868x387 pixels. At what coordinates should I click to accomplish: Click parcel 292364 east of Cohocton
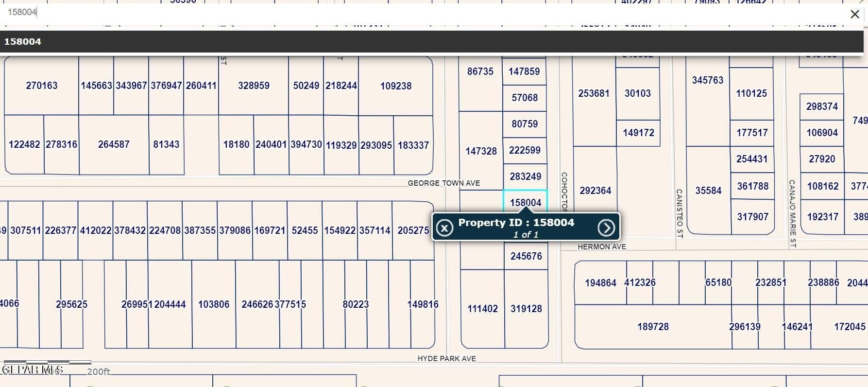[x=595, y=191]
